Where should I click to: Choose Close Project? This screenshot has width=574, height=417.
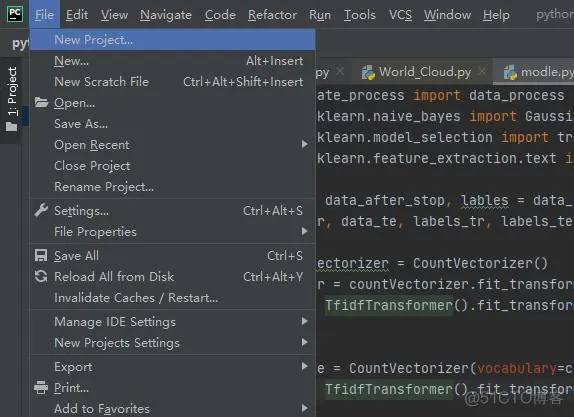(172, 166)
